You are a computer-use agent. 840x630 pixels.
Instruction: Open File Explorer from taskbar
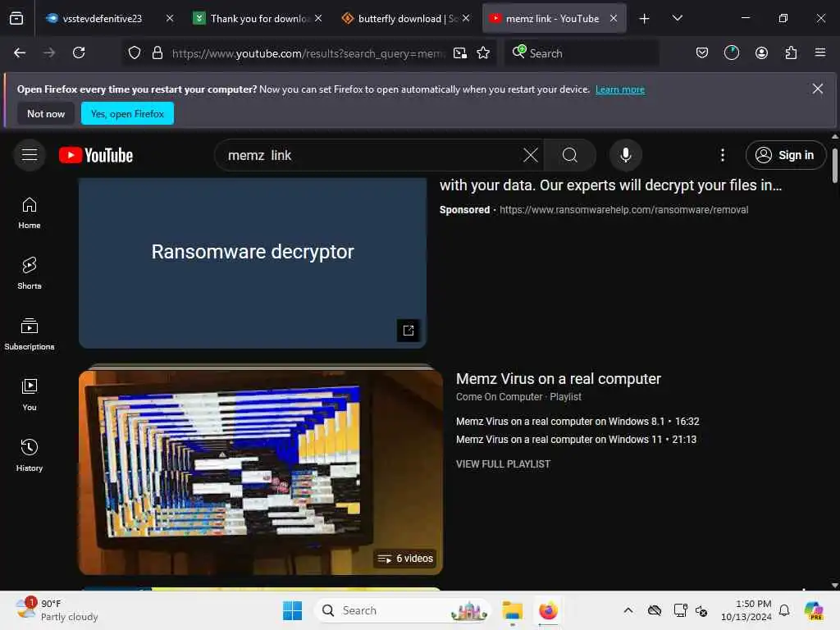click(x=512, y=610)
